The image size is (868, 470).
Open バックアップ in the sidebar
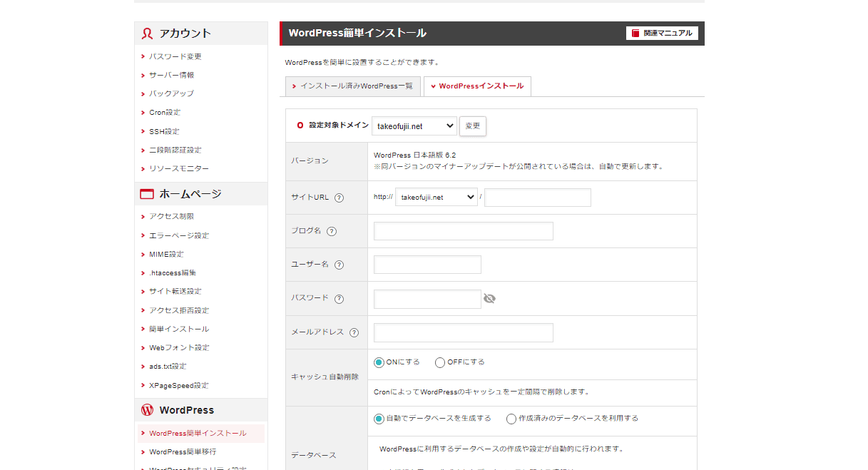(x=171, y=93)
